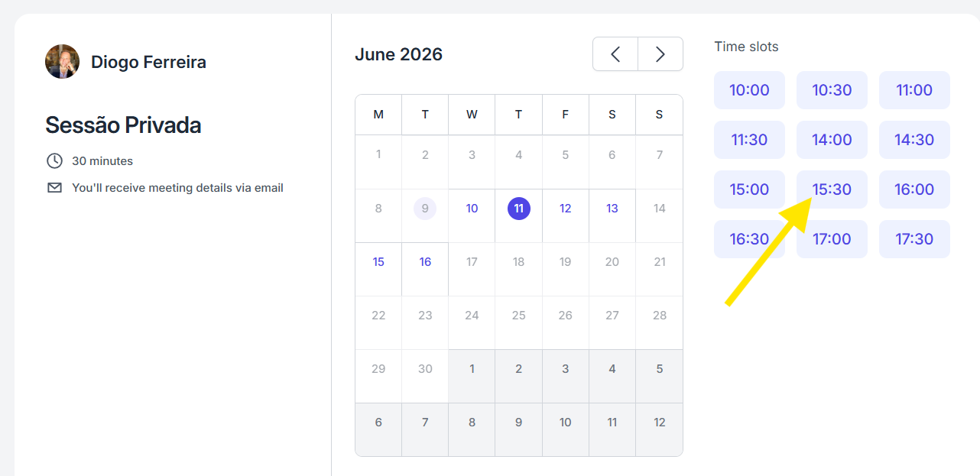This screenshot has height=476, width=980.
Task: Click the highlighted date 11
Action: point(519,209)
